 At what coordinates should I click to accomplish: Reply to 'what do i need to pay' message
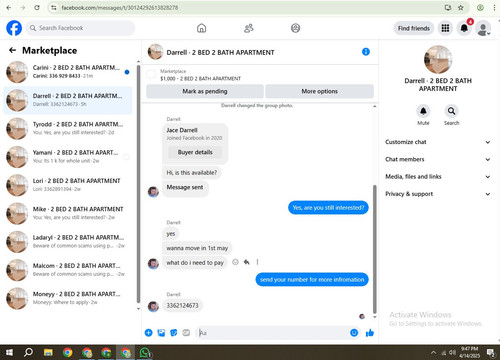pyautogui.click(x=246, y=262)
